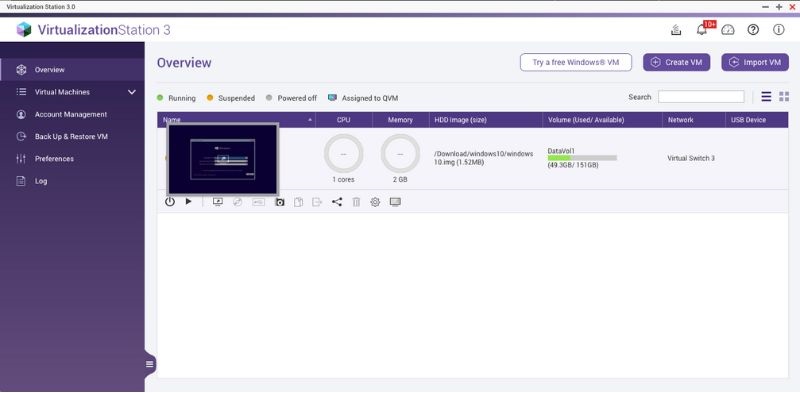Open notifications bell icon
Viewport: 800px width, 393px height.
(702, 30)
